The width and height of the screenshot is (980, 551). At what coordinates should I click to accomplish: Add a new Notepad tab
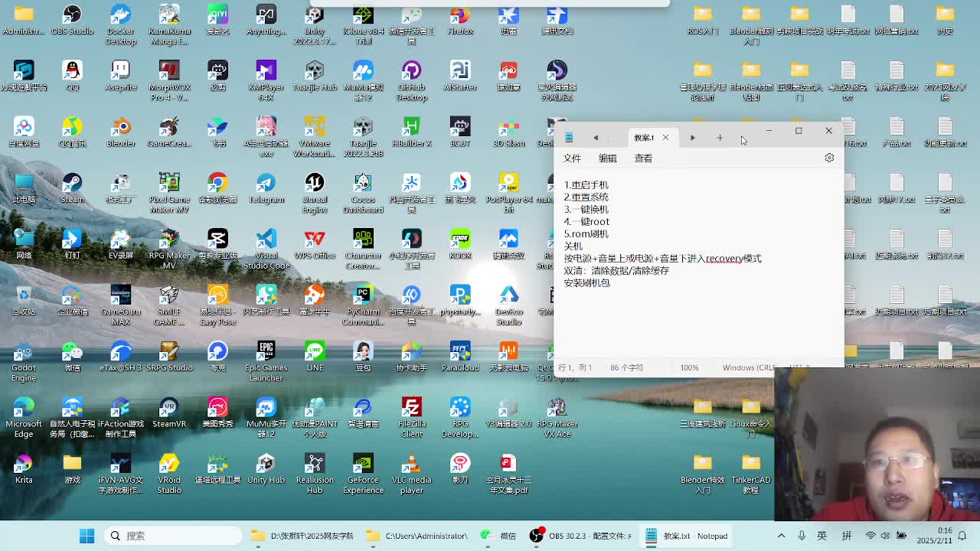point(720,138)
